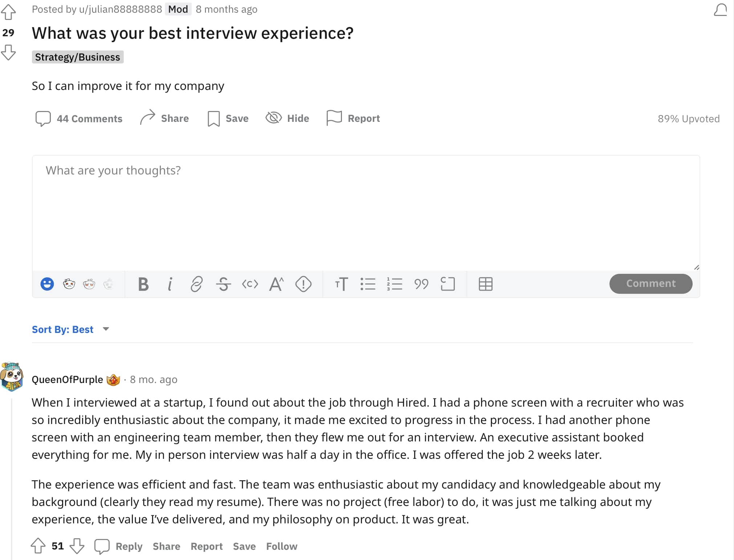Viewport: 734px width, 560px height.
Task: Upvote the post
Action: (9, 12)
